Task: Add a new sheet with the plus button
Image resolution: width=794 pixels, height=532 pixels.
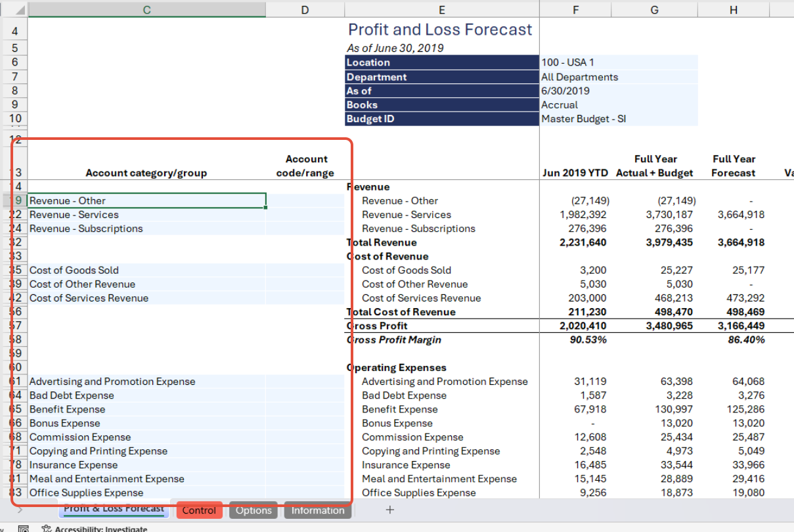Action: coord(389,510)
